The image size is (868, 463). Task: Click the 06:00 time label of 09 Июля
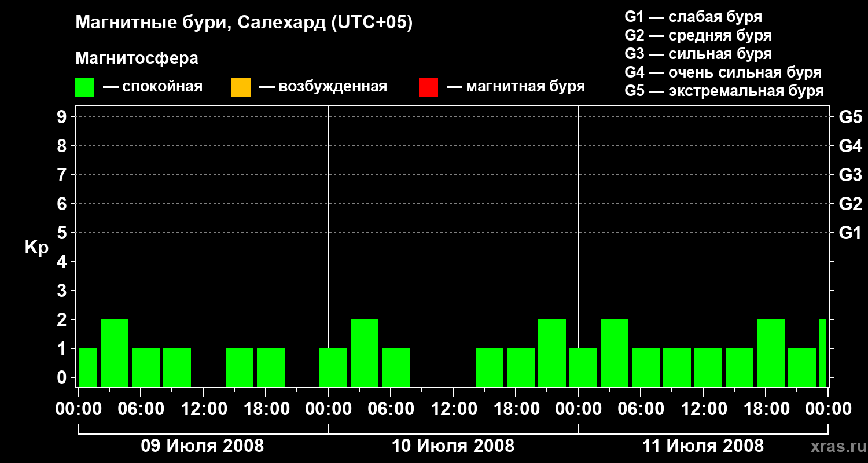tap(141, 409)
